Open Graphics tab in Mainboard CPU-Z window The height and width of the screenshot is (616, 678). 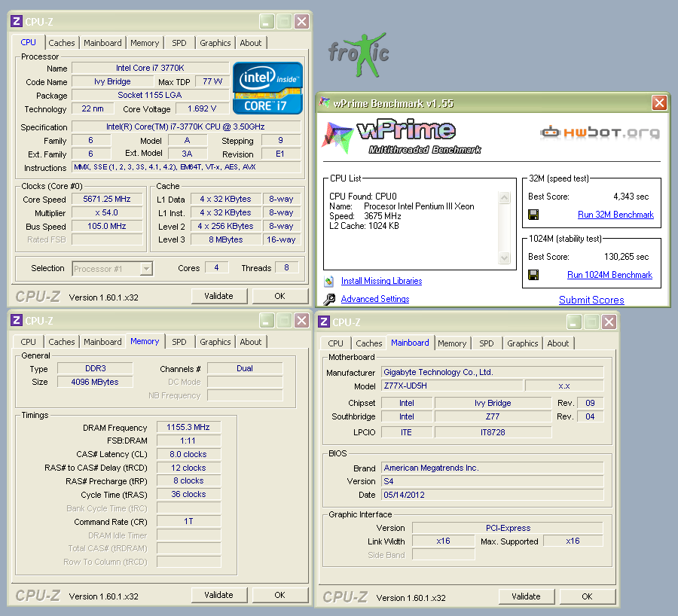(x=522, y=343)
